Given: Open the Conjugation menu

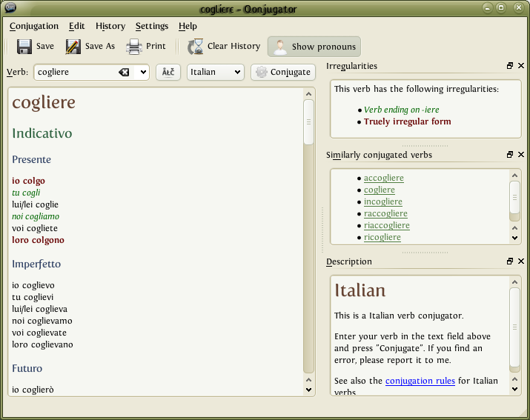Looking at the screenshot, I should click(34, 26).
